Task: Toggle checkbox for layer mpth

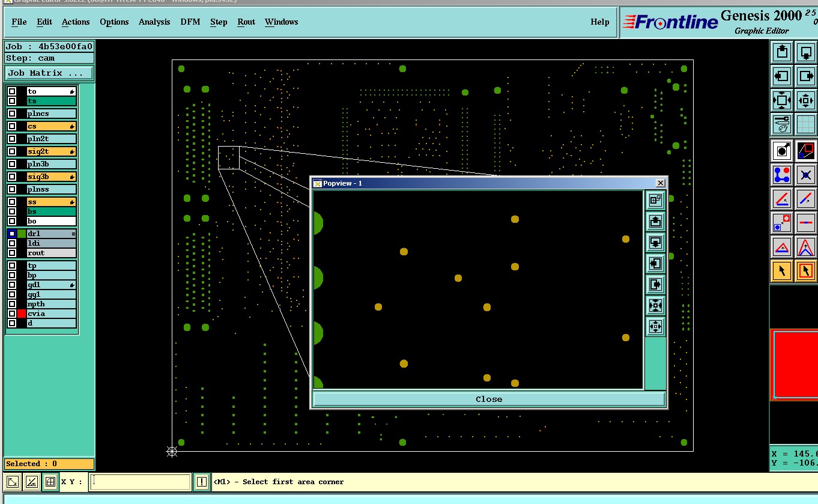Action: (12, 304)
